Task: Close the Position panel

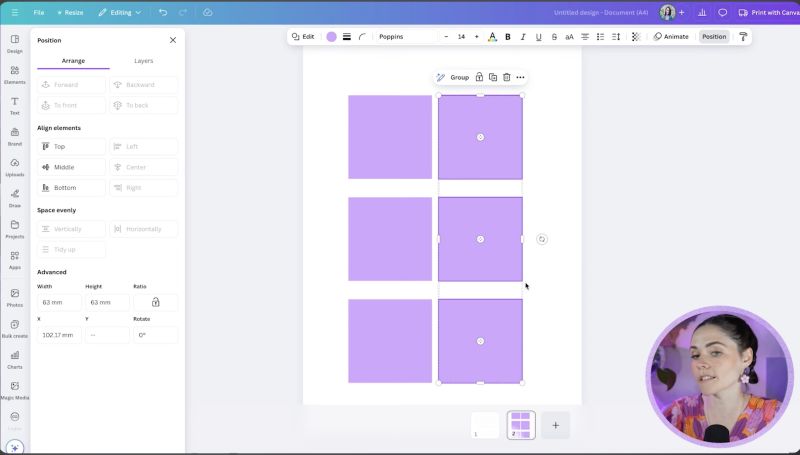Action: coord(173,40)
